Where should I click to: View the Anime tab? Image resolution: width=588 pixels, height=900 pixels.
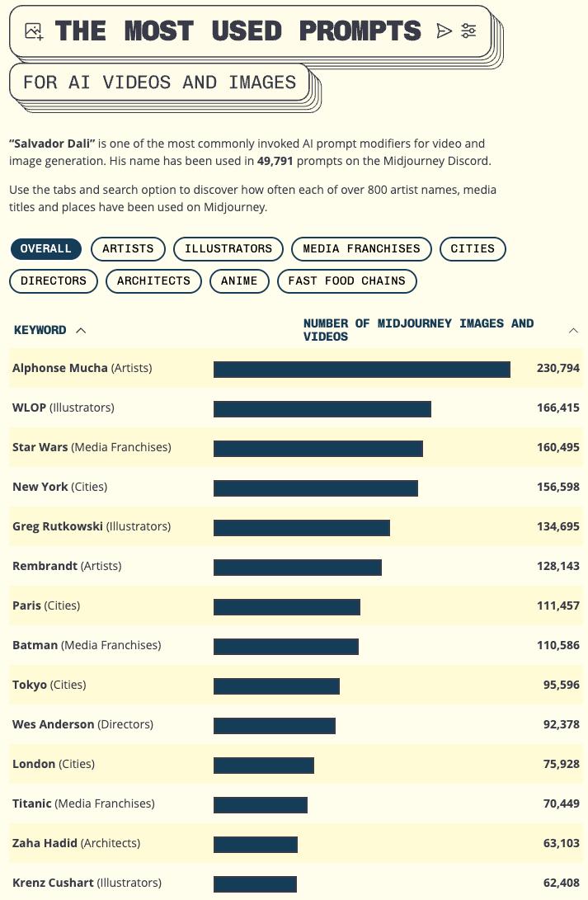tap(239, 281)
